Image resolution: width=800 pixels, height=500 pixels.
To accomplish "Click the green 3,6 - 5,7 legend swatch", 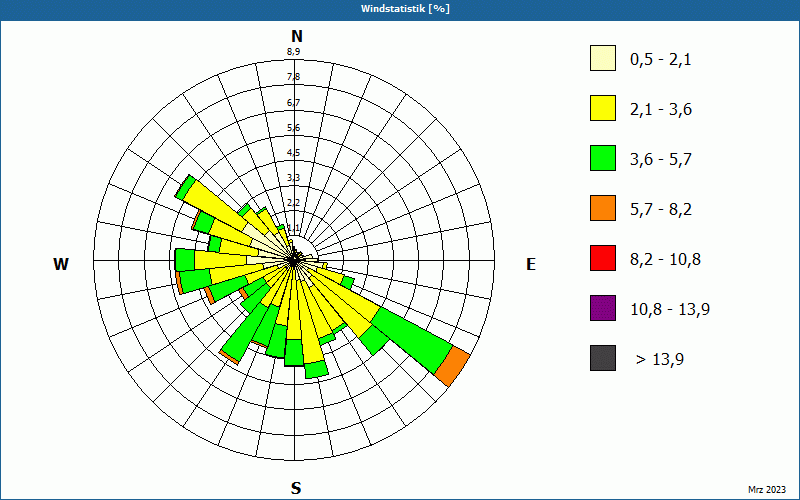I will (x=603, y=158).
